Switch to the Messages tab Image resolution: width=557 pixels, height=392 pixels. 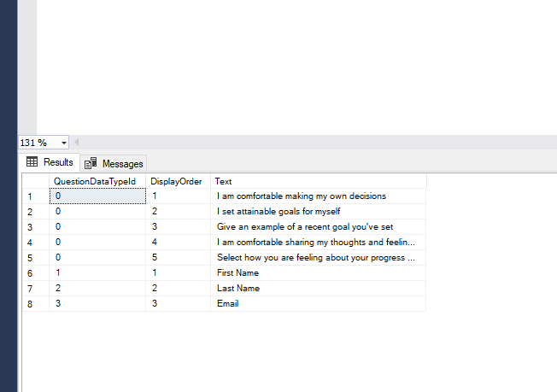(114, 163)
